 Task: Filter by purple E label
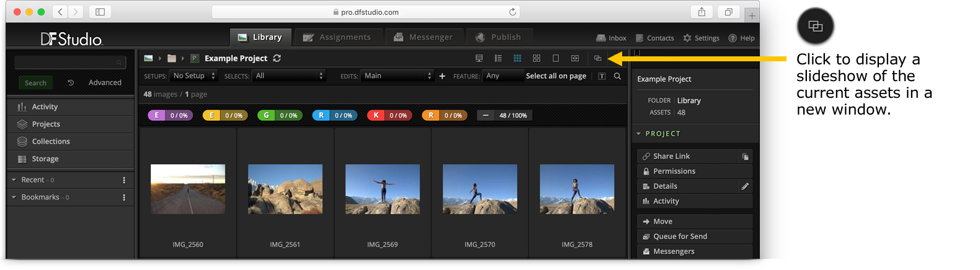click(x=171, y=116)
